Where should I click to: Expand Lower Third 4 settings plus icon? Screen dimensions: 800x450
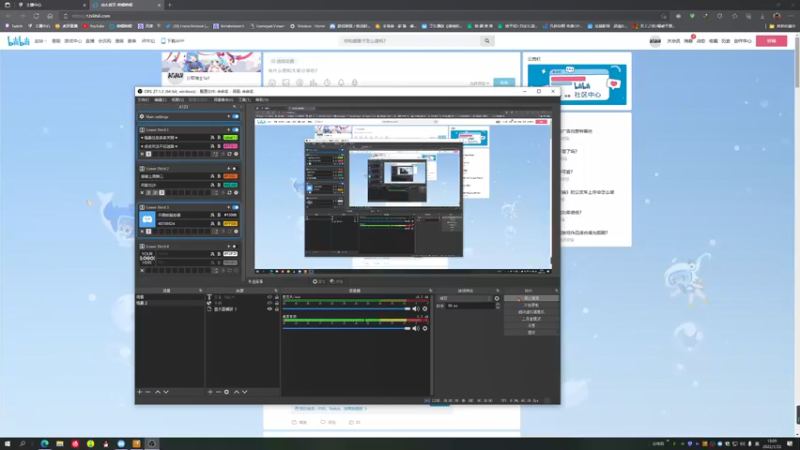pos(228,246)
